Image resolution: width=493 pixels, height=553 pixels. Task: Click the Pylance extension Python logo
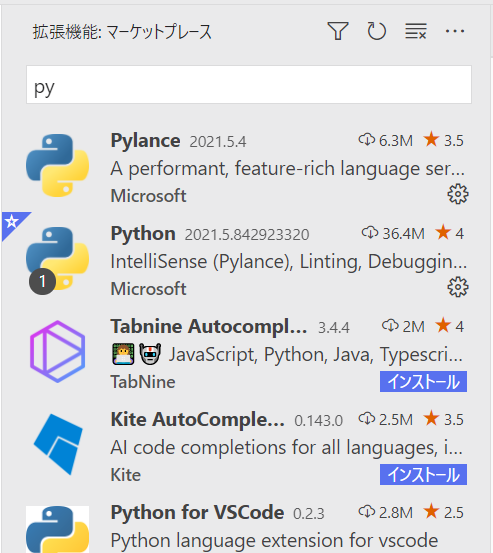click(x=57, y=165)
